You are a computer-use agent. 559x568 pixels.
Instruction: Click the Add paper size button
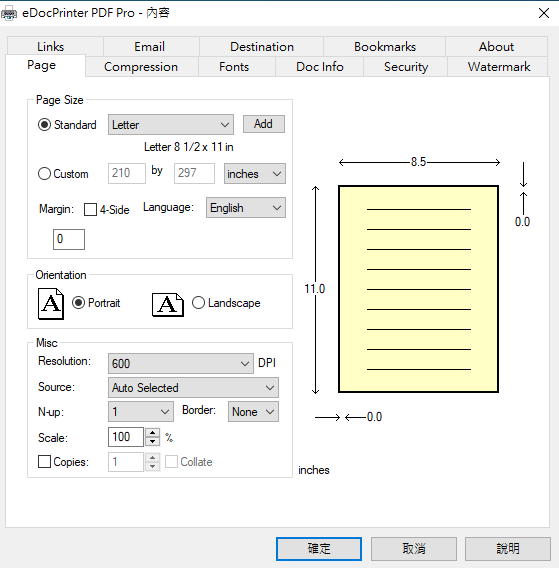click(263, 124)
